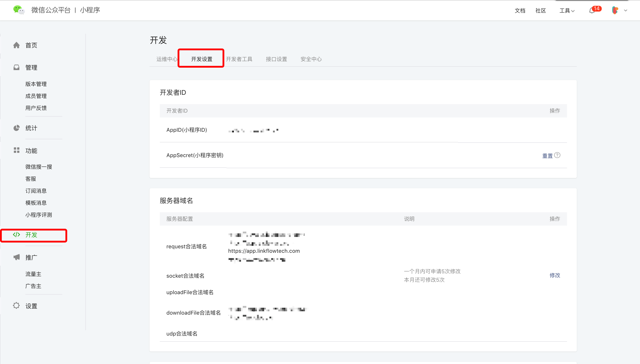Open 文档 link in top bar
This screenshot has width=640, height=364.
(x=520, y=10)
